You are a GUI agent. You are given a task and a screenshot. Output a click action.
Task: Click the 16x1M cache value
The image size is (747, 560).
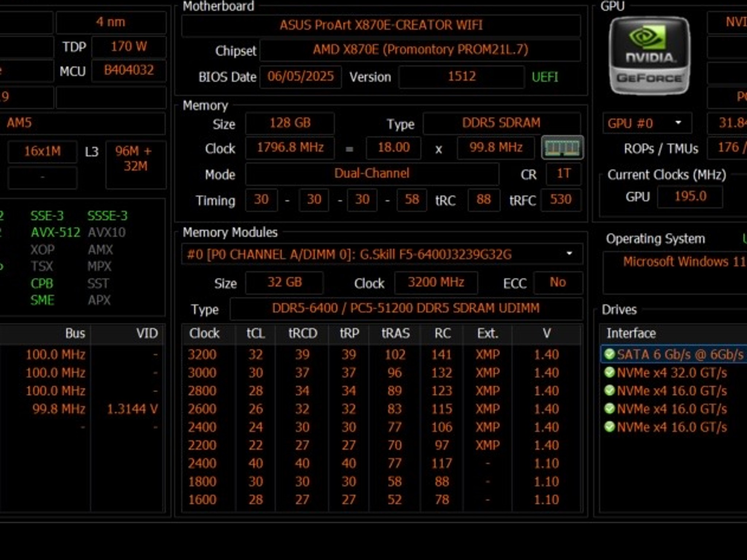coord(43,151)
